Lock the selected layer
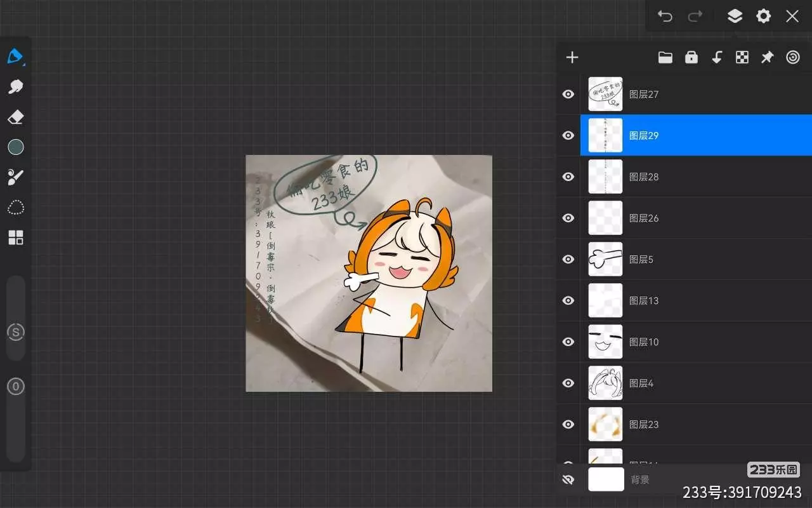 coord(691,58)
